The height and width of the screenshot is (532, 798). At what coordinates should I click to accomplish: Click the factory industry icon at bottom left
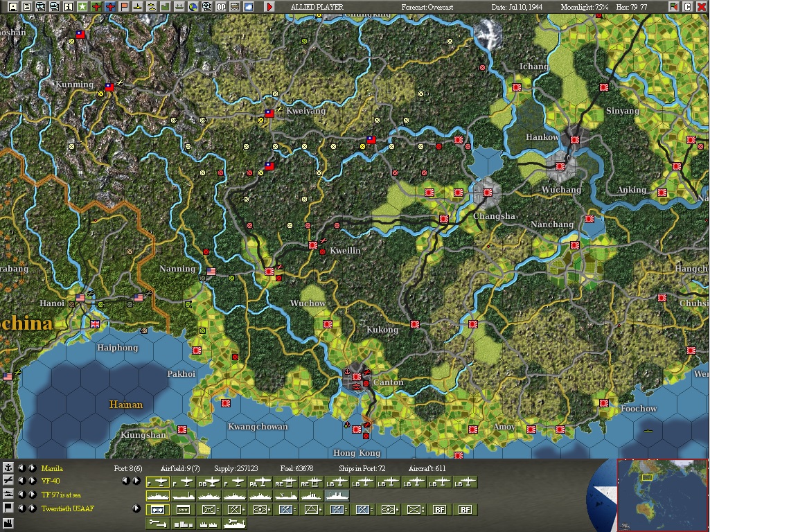click(x=8, y=523)
